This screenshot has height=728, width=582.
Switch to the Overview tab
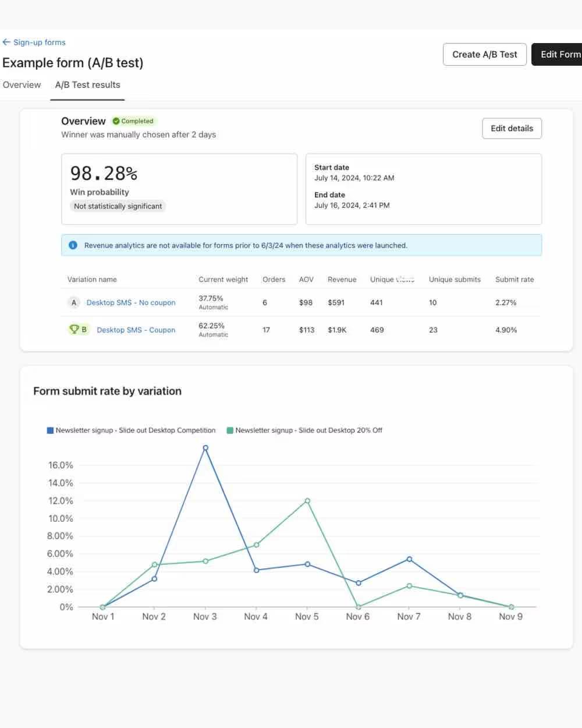tap(22, 84)
